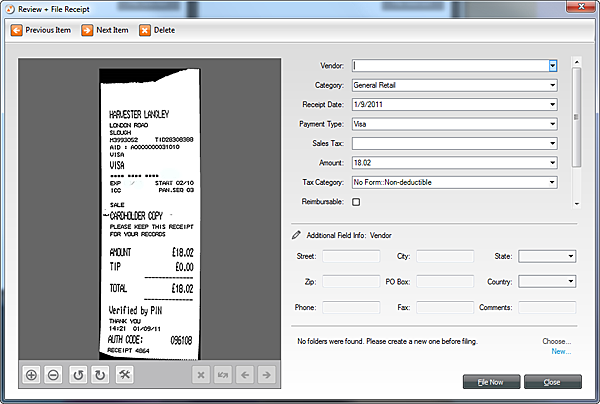
Task: Click the form's vertical scrollbar thumb
Action: point(577,117)
